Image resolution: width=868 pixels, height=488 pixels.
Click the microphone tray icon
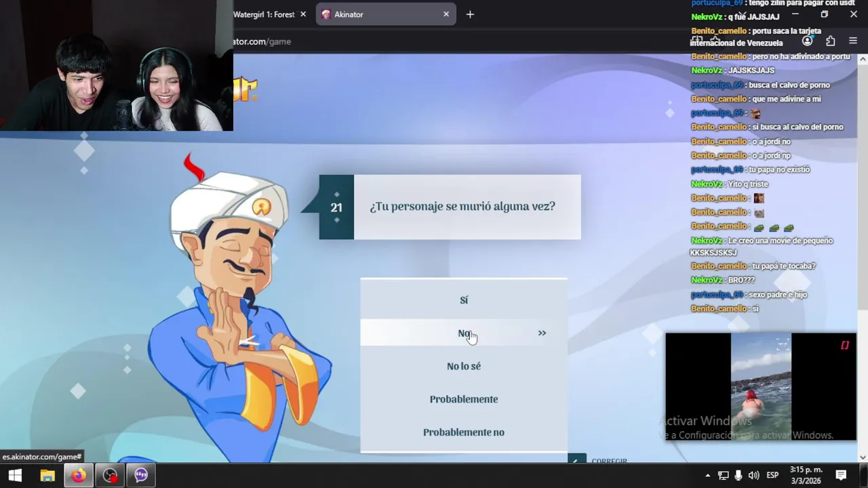pos(738,476)
